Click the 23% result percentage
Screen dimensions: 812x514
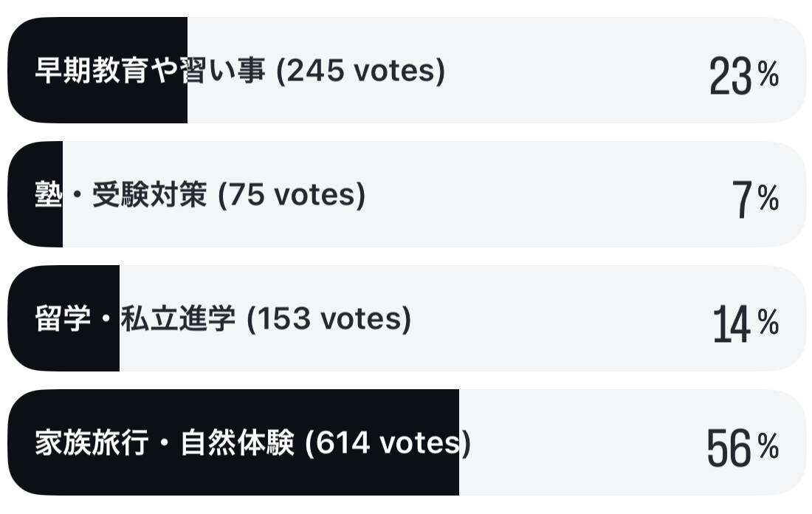pos(743,75)
